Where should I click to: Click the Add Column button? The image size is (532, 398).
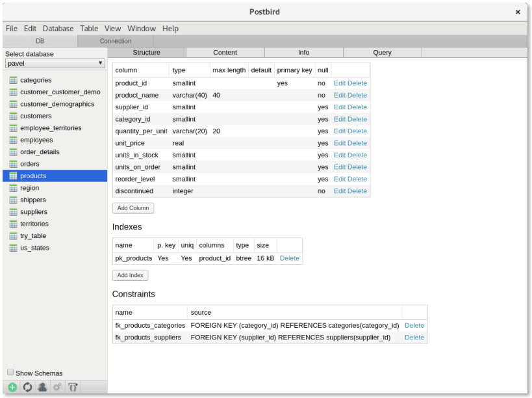(x=133, y=208)
